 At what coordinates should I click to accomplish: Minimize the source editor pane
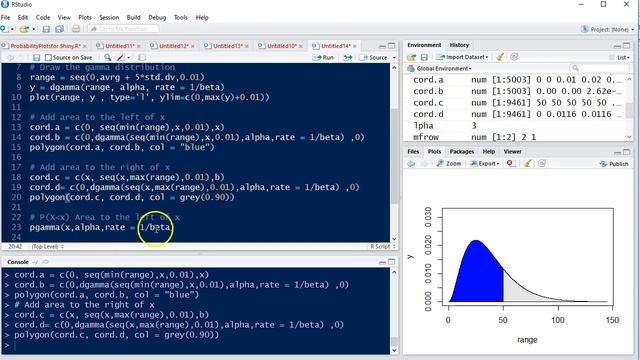[382, 46]
